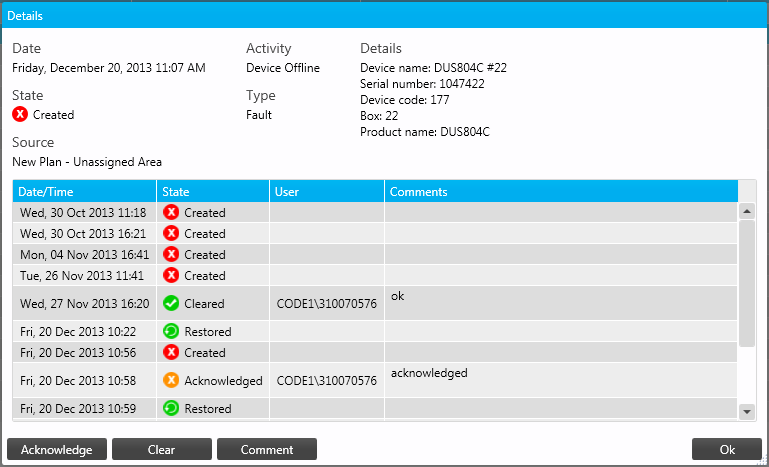Sort by Date/Time column header
769x467 pixels.
click(84, 191)
